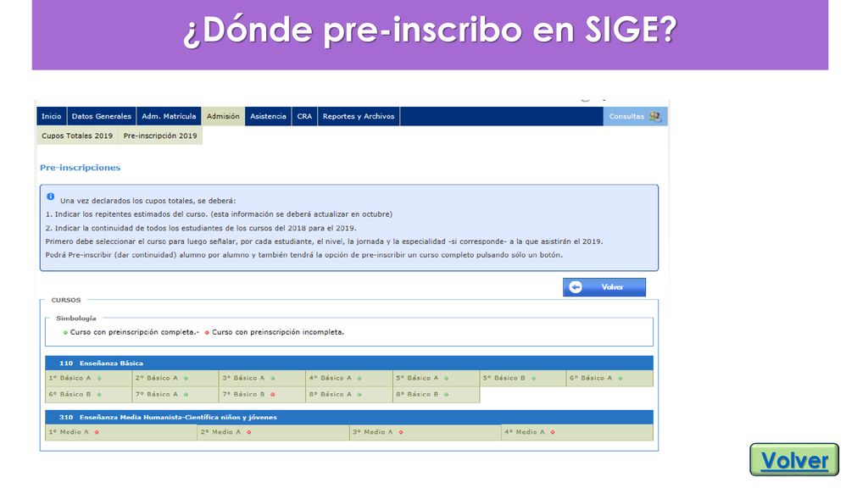The height and width of the screenshot is (488, 868).
Task: Open the CRA tab
Action: 304,116
